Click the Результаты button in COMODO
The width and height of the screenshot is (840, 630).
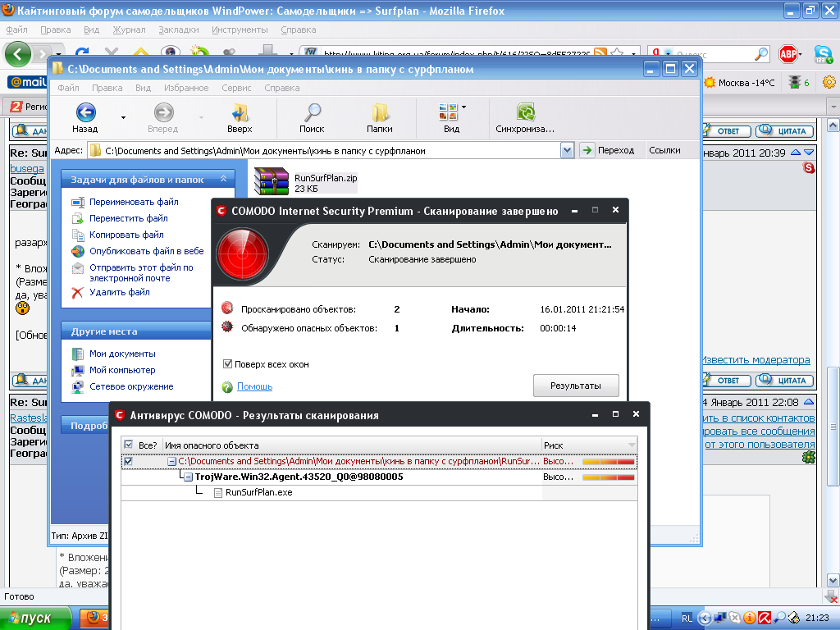pyautogui.click(x=575, y=386)
